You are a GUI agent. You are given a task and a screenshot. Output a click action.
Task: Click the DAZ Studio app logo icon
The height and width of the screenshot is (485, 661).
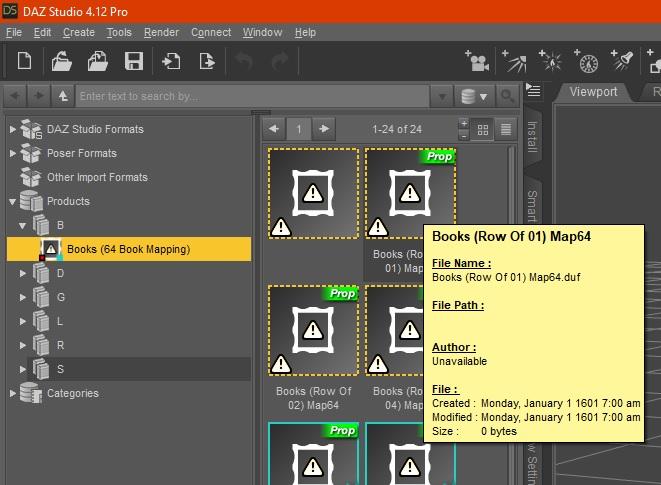pyautogui.click(x=10, y=11)
